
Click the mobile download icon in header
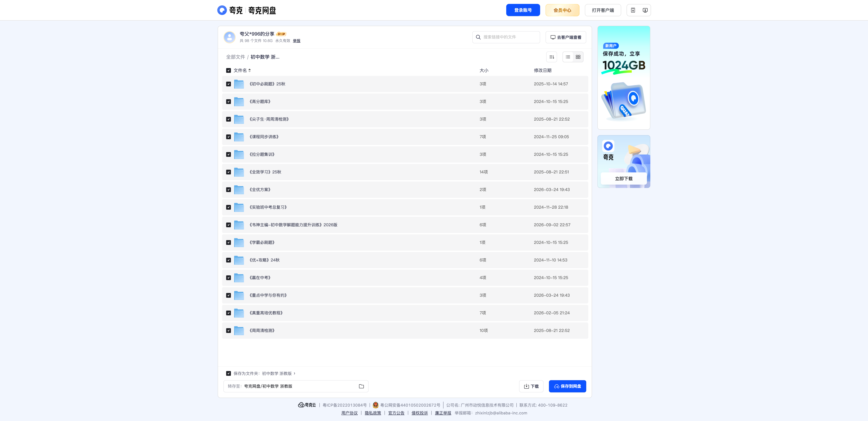point(633,10)
